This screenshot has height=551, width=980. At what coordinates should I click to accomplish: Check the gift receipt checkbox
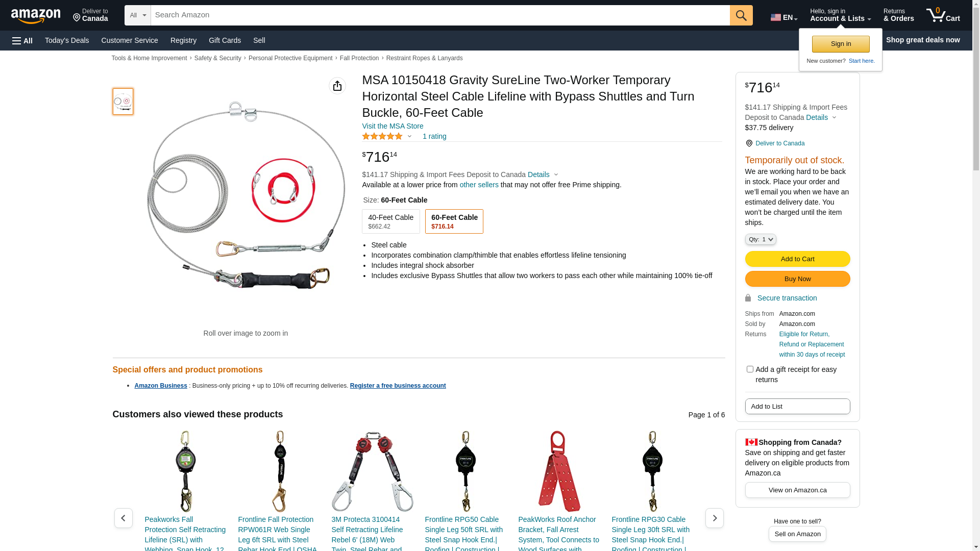pyautogui.click(x=750, y=369)
